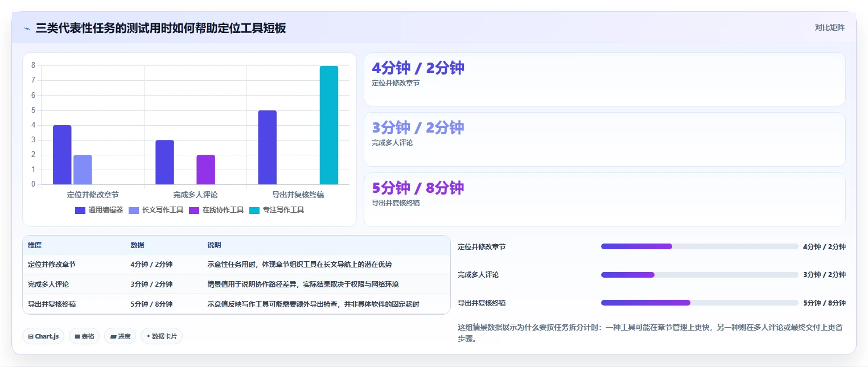Open the 5分钟 / 8分钟 data card
Screen dimensions: 868x367
(x=604, y=200)
